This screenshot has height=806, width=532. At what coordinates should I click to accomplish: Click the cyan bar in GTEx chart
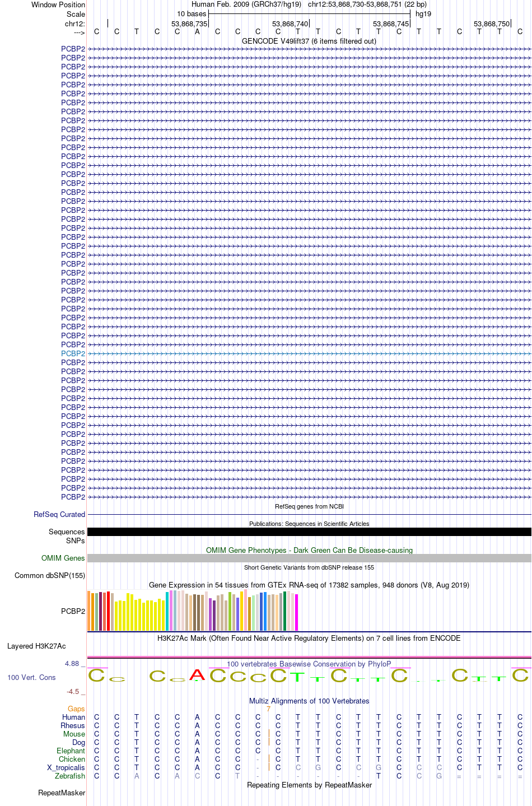click(x=167, y=612)
